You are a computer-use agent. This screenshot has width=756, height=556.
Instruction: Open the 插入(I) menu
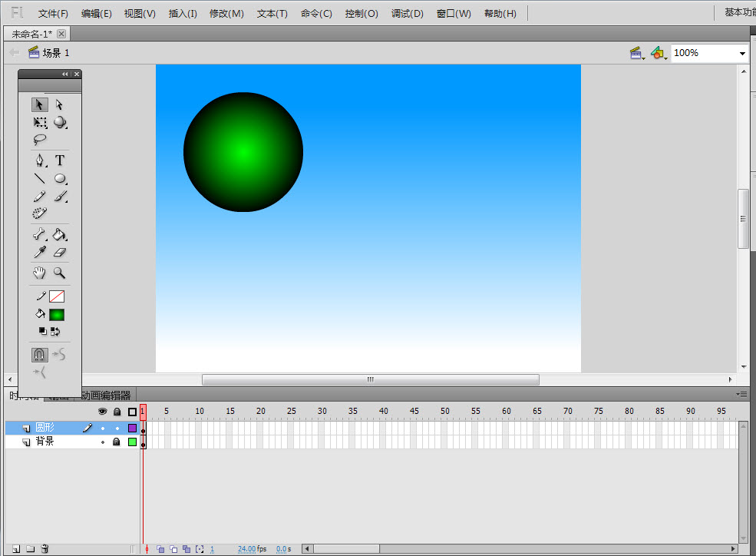(183, 14)
